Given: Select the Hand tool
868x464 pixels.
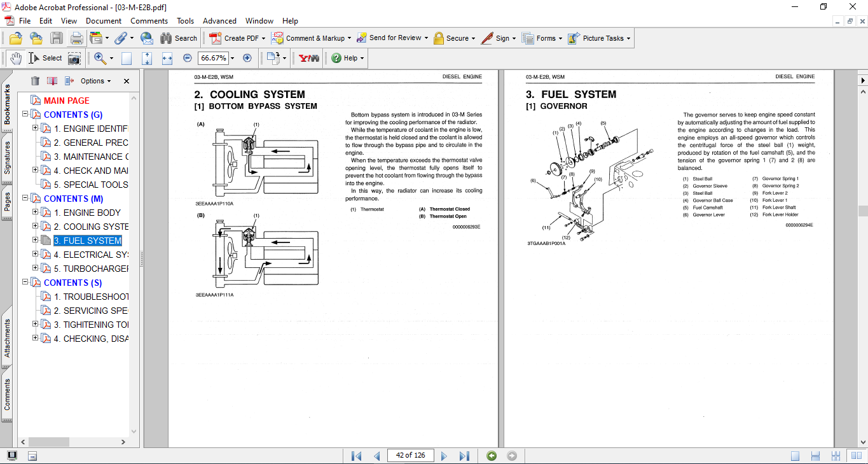Looking at the screenshot, I should [15, 58].
